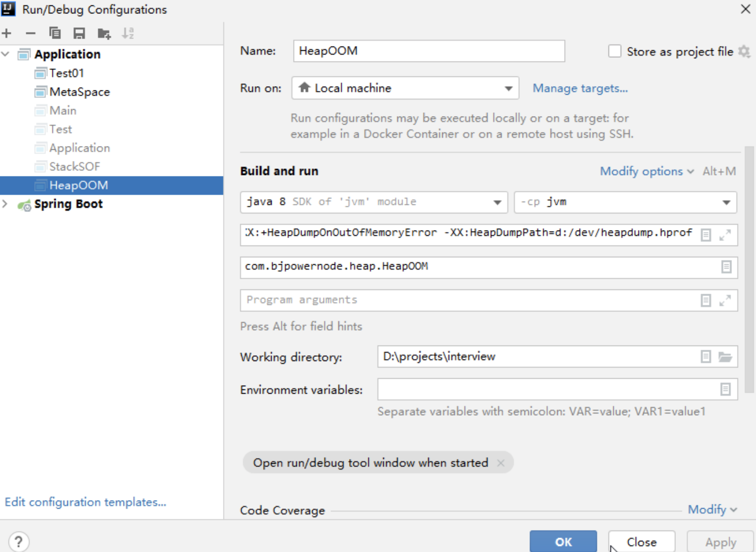Expand the VM options field
Image resolution: width=756 pixels, height=552 pixels.
[x=725, y=235]
